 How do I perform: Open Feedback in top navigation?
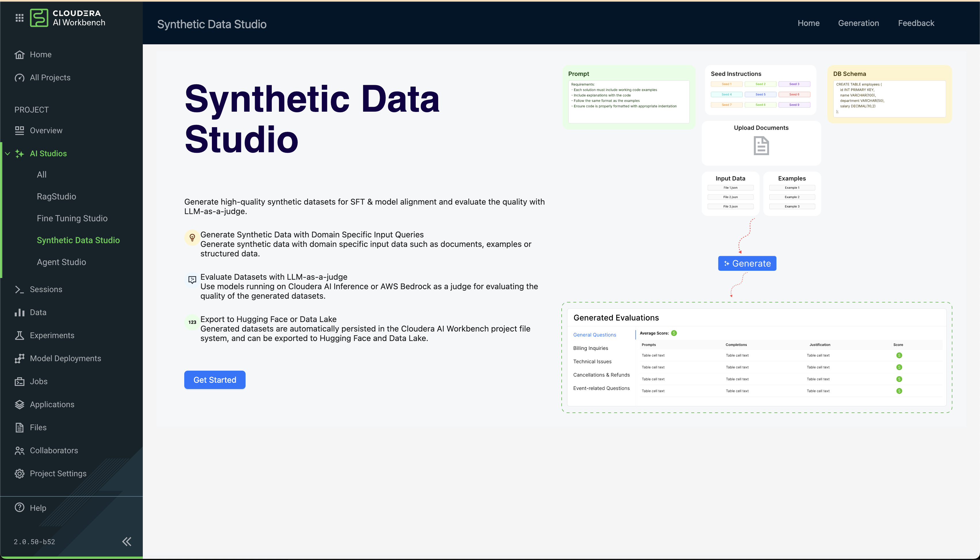(x=916, y=23)
